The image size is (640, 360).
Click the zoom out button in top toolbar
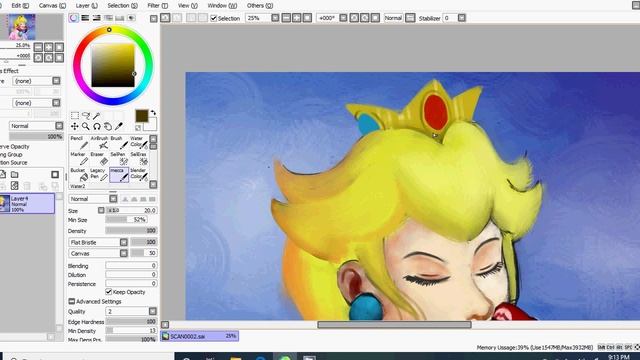pyautogui.click(x=286, y=18)
